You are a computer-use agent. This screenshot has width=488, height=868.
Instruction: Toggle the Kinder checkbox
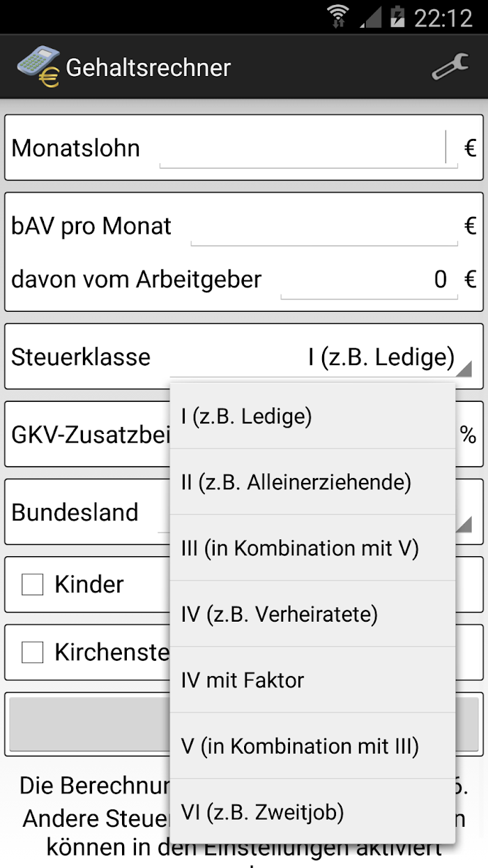[33, 584]
